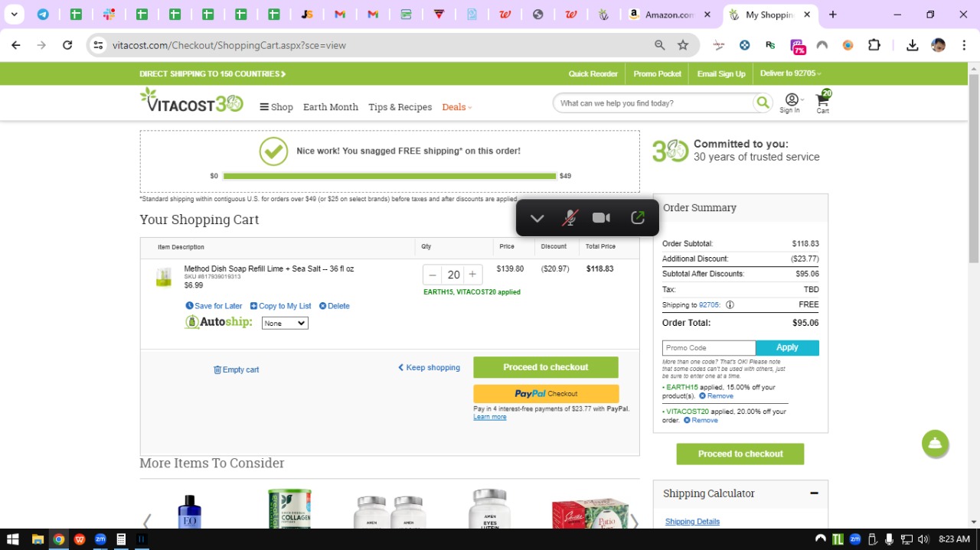This screenshot has height=550, width=980.
Task: Increase quantity with the plus button
Action: (472, 275)
